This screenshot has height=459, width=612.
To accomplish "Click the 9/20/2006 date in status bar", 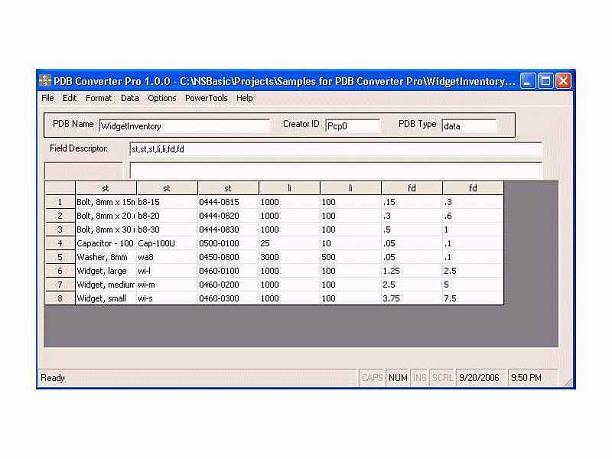I will click(x=479, y=378).
